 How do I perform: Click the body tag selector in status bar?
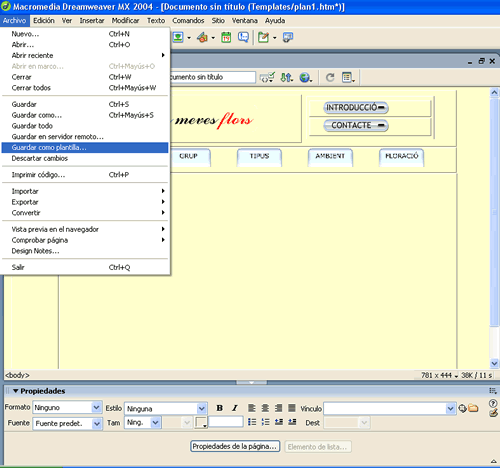pyautogui.click(x=17, y=375)
